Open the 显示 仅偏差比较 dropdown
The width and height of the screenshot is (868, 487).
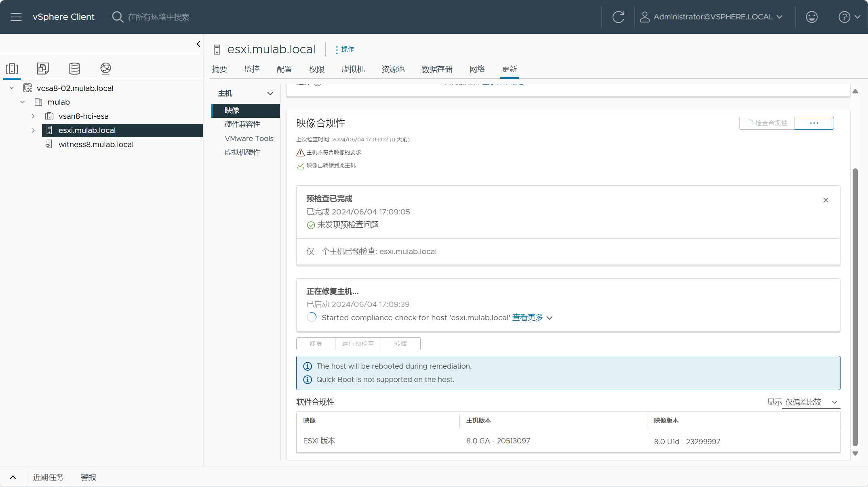811,402
